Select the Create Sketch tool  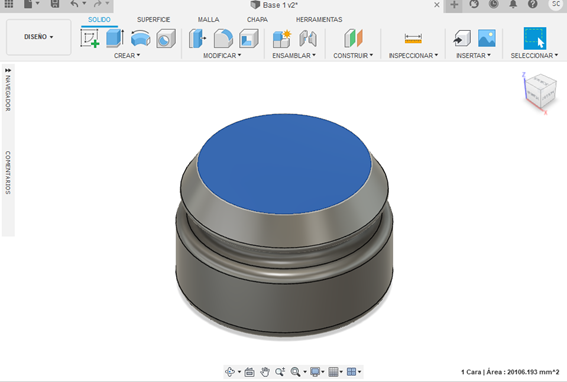tap(90, 38)
